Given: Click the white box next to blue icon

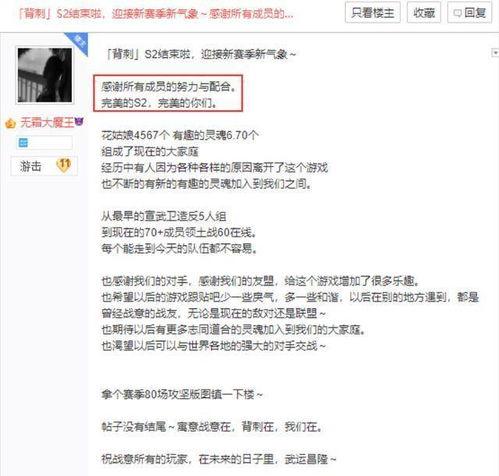Looking at the screenshot, I should (50, 143).
